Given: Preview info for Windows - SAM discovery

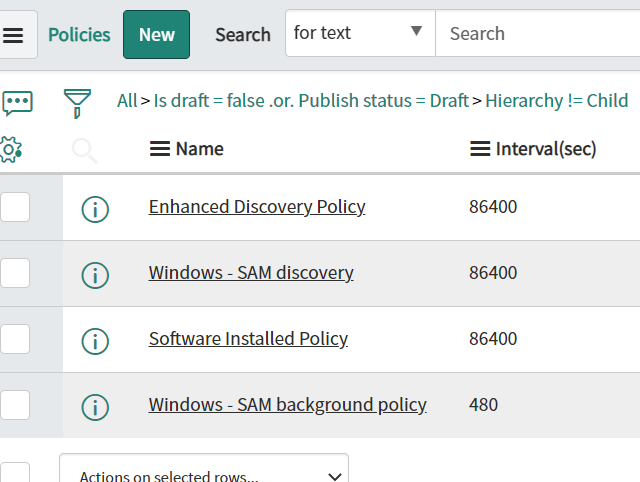Looking at the screenshot, I should (x=94, y=274).
